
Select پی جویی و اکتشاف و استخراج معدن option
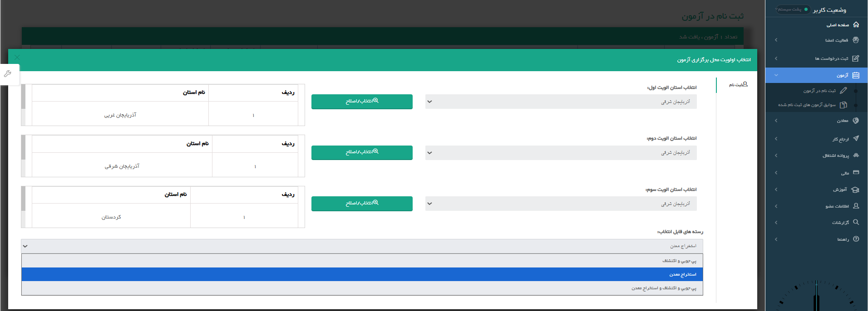[x=362, y=288]
